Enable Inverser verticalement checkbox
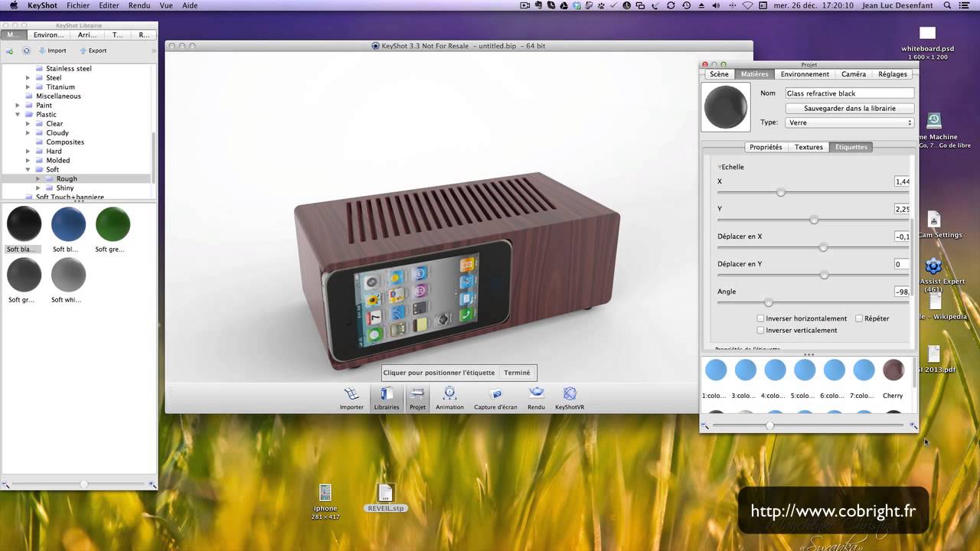This screenshot has width=980, height=551. 760,331
